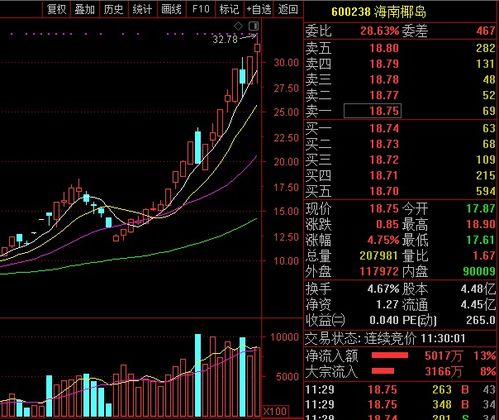Image resolution: width=499 pixels, height=420 pixels.
Task: Activate the 画线 drawing tool
Action: coord(171,9)
